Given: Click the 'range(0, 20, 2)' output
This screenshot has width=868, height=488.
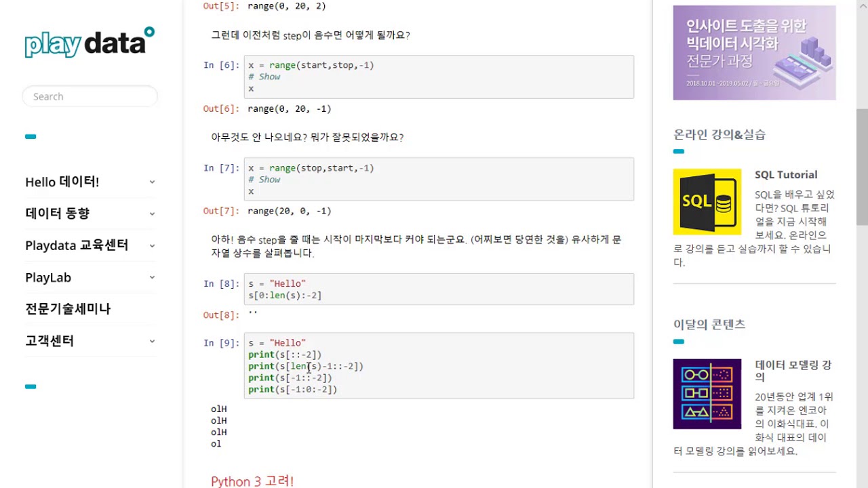Looking at the screenshot, I should 287,5.
